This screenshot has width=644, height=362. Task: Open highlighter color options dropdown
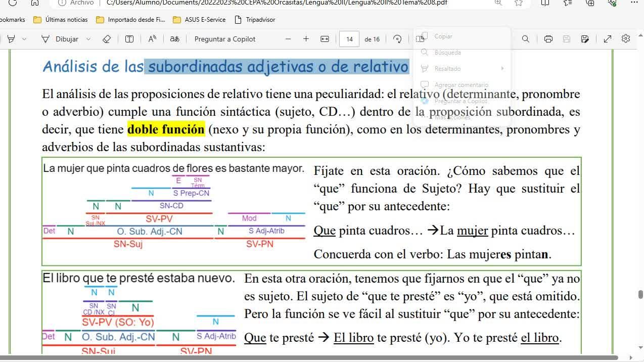[24, 39]
